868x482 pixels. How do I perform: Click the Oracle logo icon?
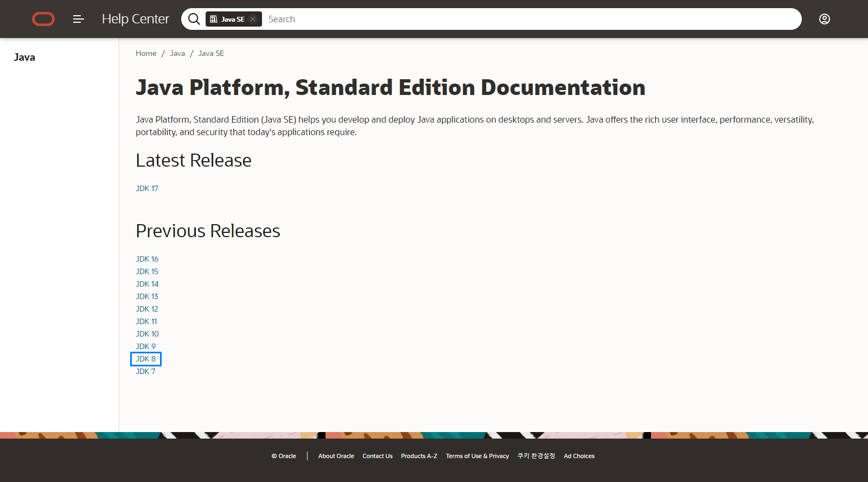coord(43,19)
